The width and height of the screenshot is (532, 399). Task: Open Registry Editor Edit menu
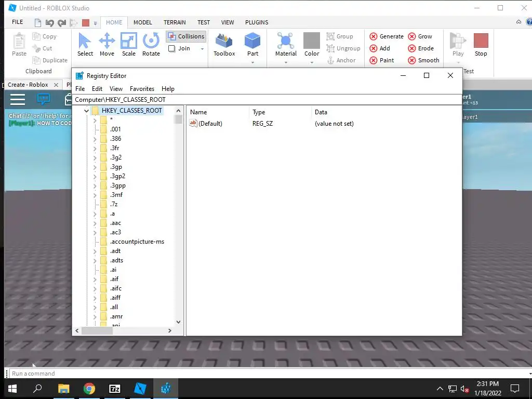[97, 88]
